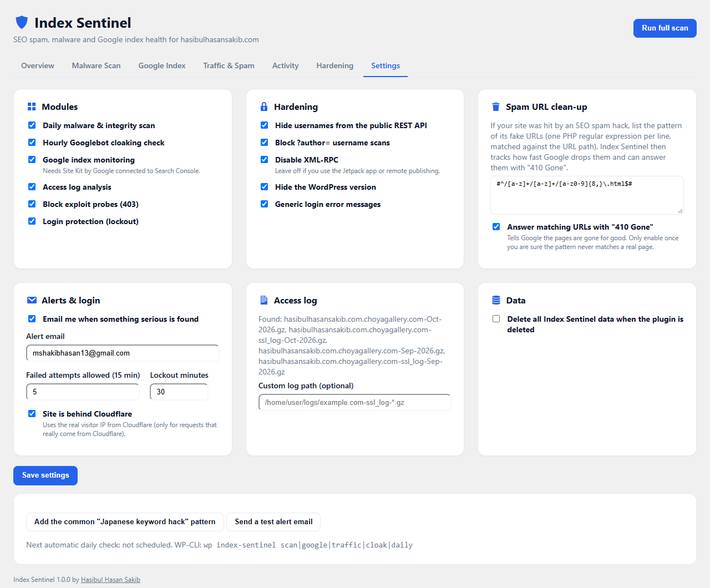This screenshot has width=710, height=588.
Task: Focus the Failed attempts allowed field
Action: (x=83, y=392)
